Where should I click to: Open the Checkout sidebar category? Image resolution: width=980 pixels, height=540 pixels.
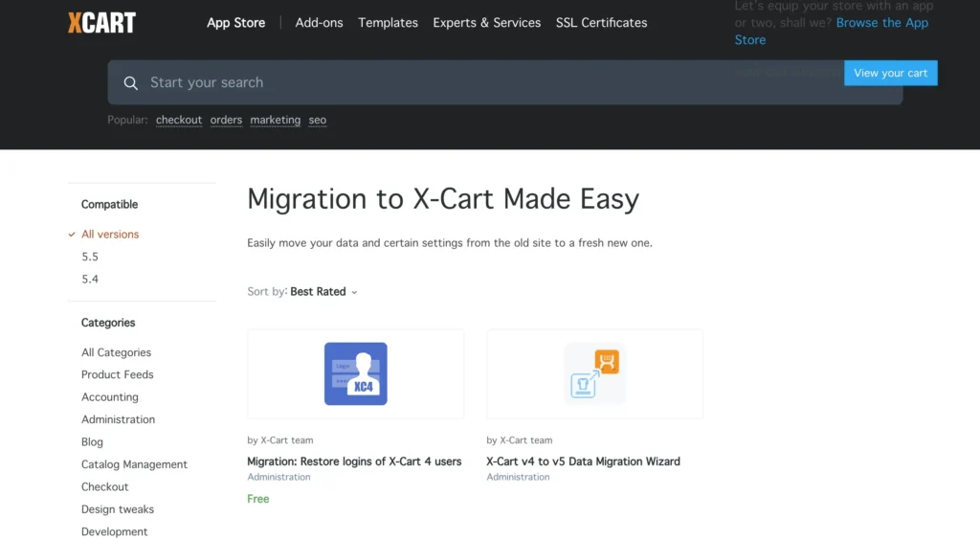[x=105, y=487]
